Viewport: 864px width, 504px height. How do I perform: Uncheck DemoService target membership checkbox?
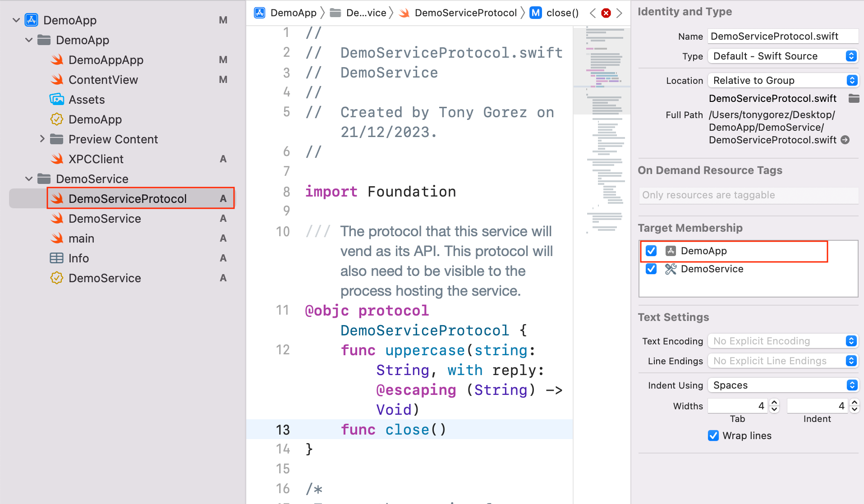point(651,269)
